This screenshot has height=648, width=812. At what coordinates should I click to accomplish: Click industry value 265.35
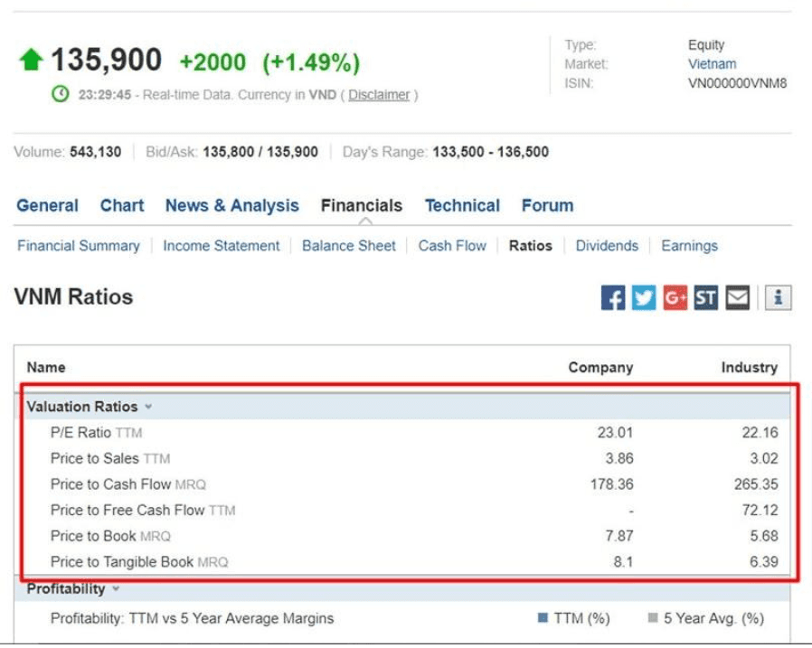(756, 484)
